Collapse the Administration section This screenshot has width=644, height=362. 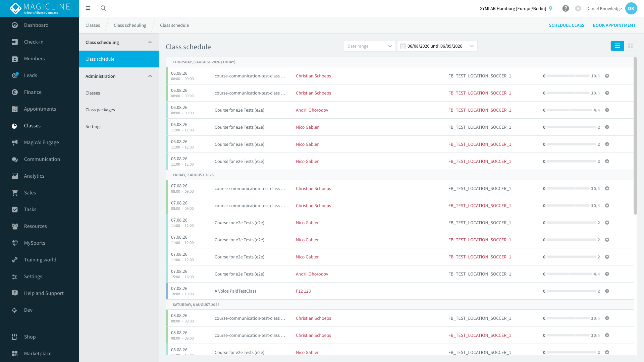coord(150,76)
